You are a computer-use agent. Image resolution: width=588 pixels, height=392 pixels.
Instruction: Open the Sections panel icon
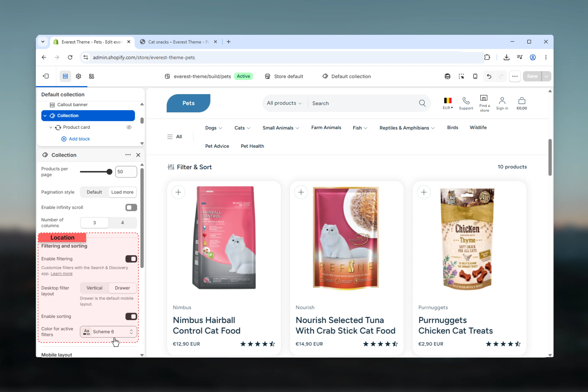(65, 76)
